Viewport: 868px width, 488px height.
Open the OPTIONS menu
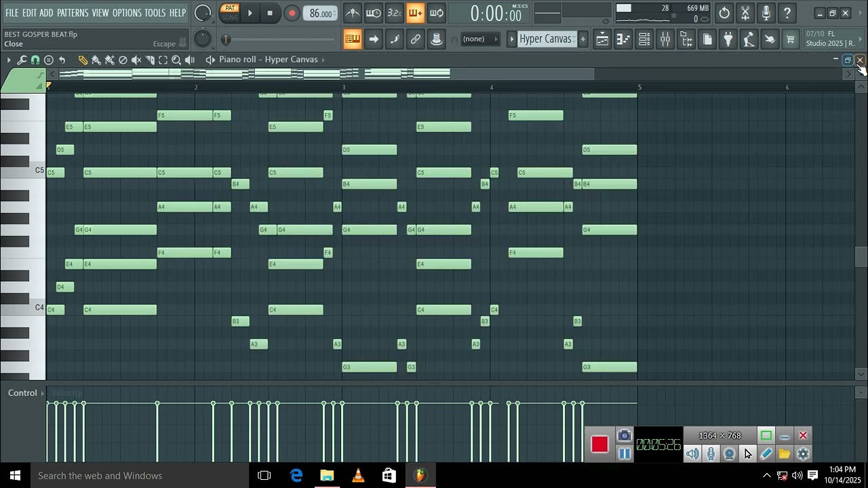(127, 13)
